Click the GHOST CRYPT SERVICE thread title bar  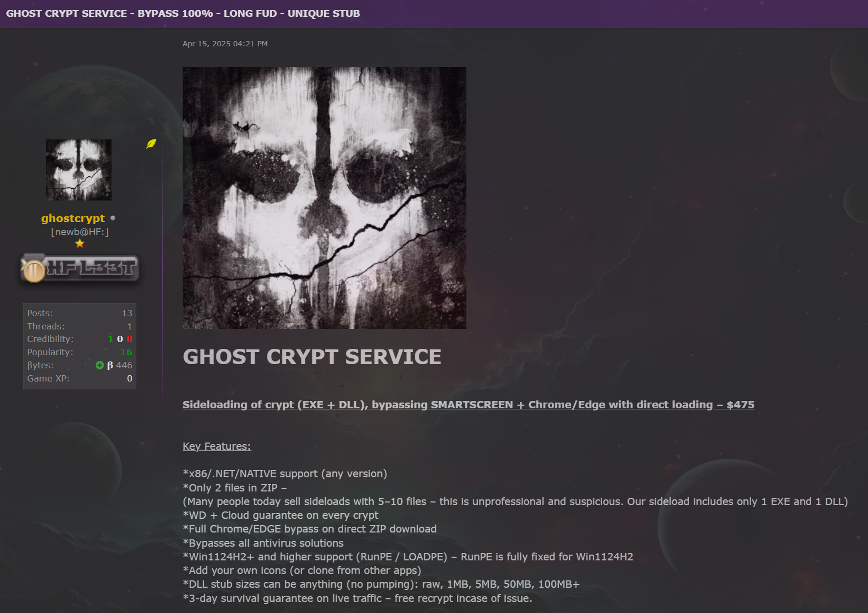click(182, 13)
